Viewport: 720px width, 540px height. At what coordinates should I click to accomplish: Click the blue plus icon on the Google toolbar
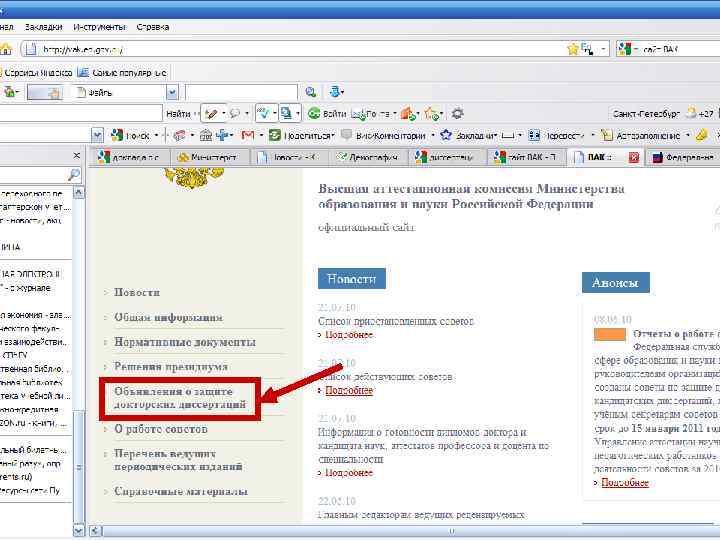pos(223,135)
